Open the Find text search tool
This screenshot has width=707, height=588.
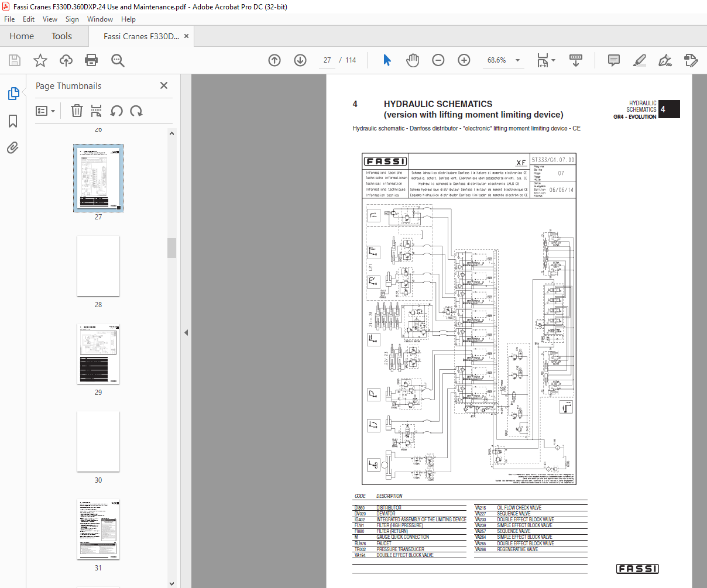118,60
